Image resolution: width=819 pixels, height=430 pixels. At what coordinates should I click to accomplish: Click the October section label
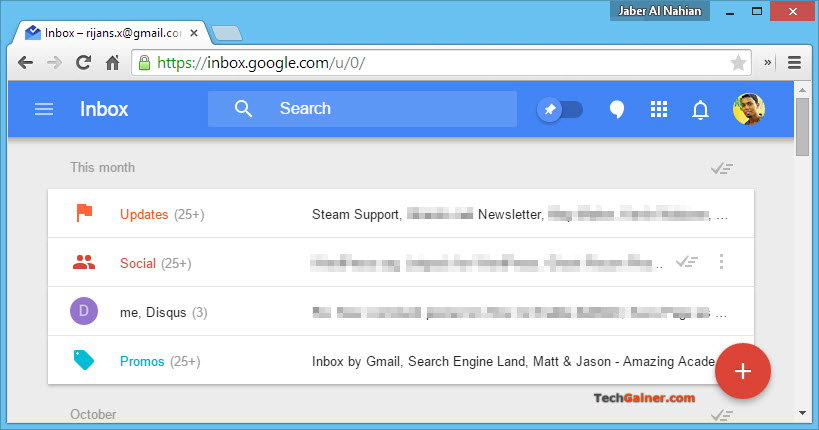coord(93,414)
